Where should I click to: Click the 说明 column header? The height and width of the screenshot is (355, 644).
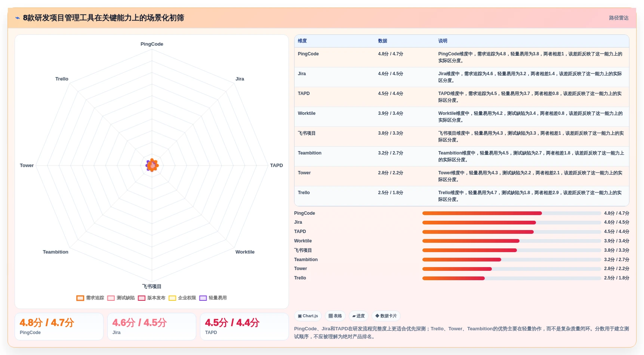443,41
